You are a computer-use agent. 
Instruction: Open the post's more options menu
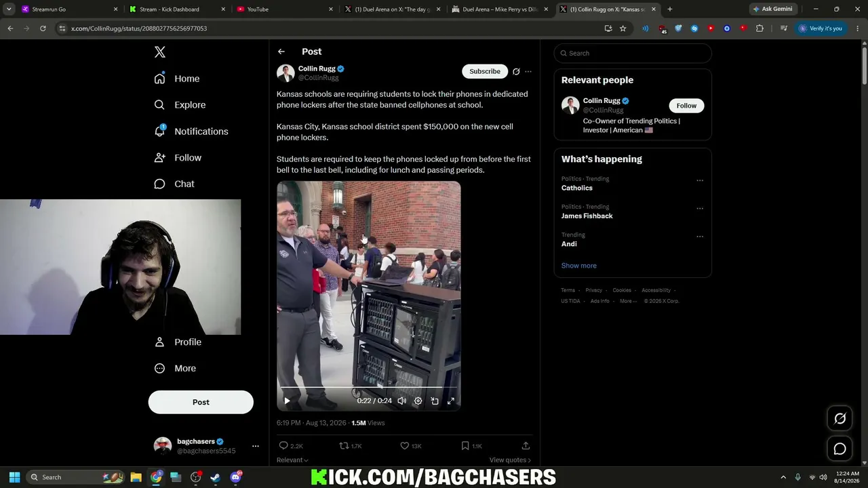coord(528,71)
